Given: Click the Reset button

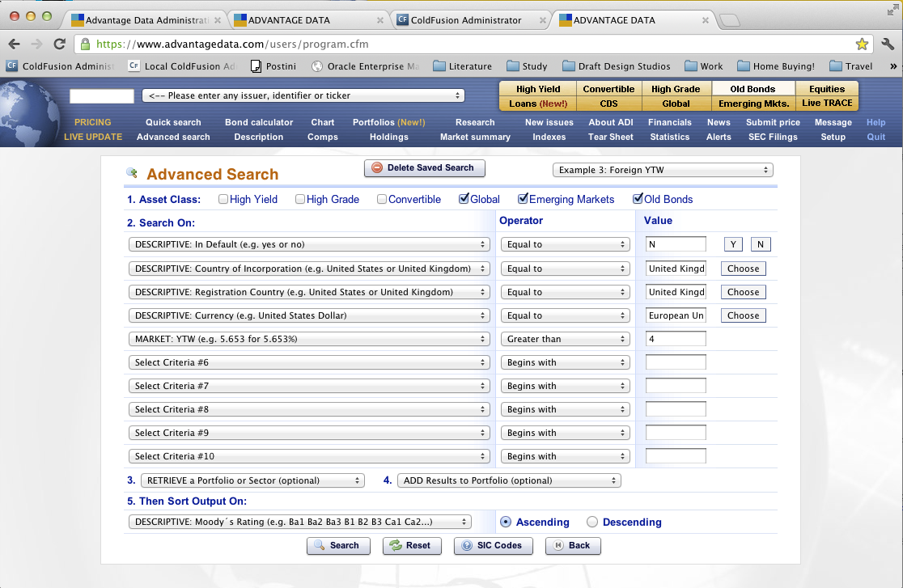Looking at the screenshot, I should pos(412,545).
